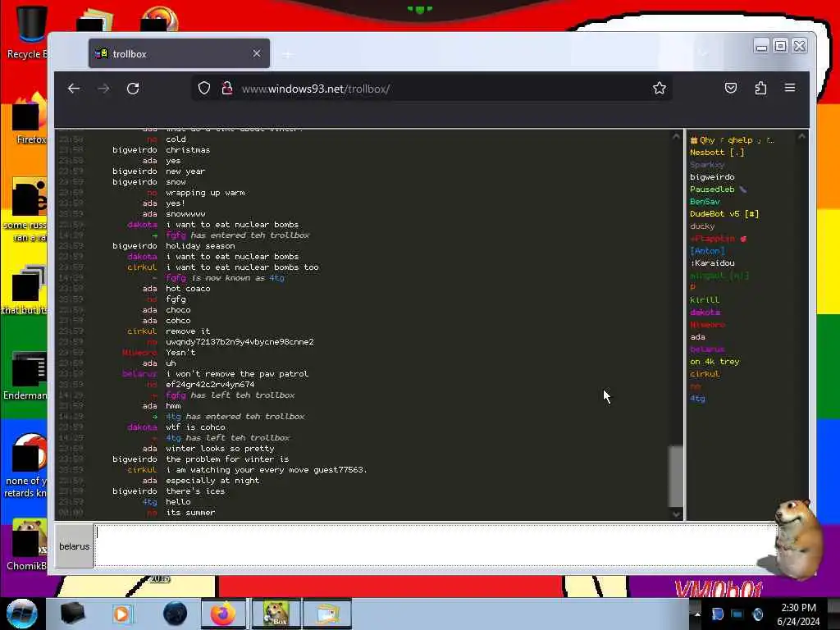Select kirill in the user list

[x=705, y=300]
